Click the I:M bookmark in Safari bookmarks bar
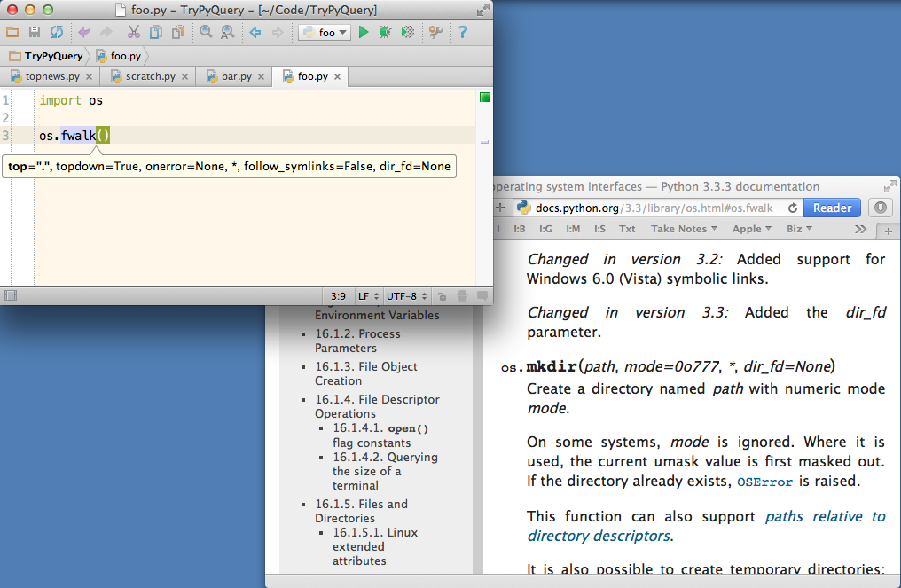Image resolution: width=901 pixels, height=588 pixels. point(573,229)
